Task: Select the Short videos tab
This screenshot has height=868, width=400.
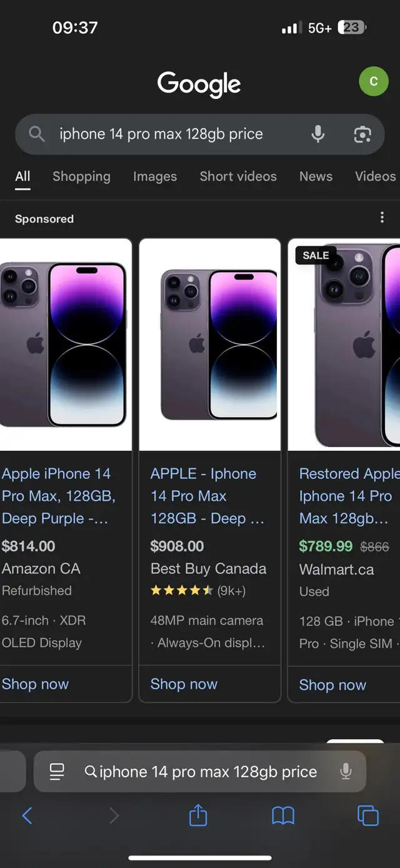Action: tap(238, 176)
